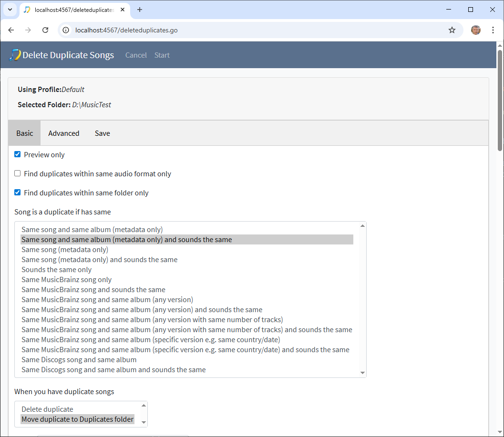Open the Save tab
The width and height of the screenshot is (504, 437).
(102, 133)
